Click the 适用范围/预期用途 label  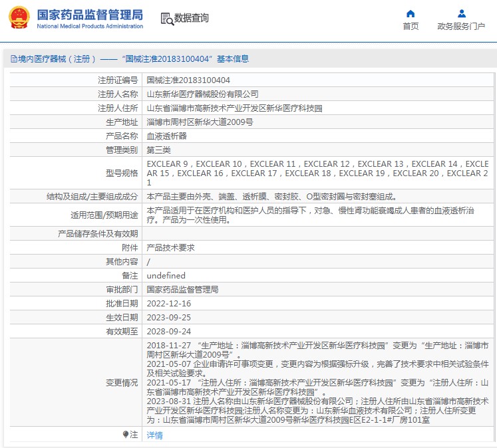click(x=104, y=215)
